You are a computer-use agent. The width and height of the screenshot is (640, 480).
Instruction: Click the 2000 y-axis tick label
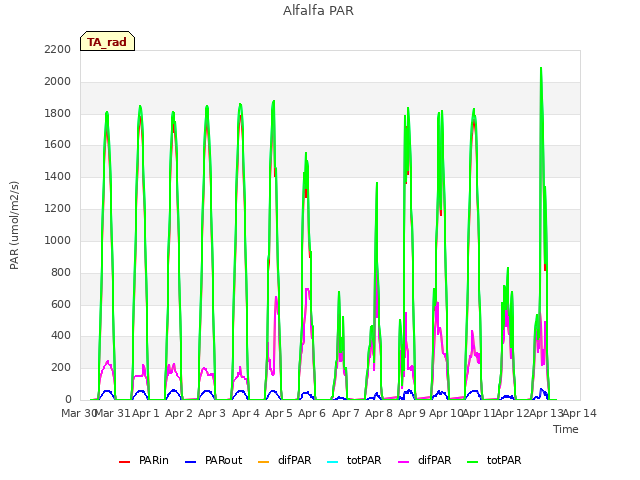pos(58,81)
